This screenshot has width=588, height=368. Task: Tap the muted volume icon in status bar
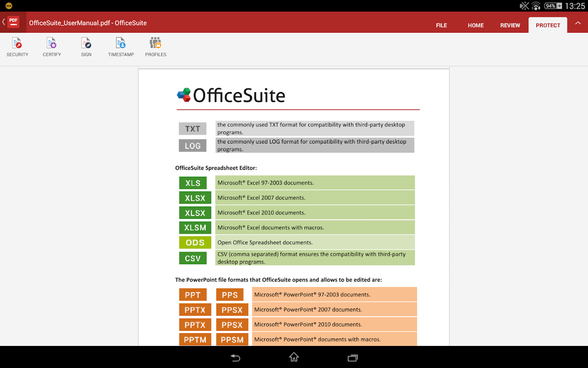pyautogui.click(x=524, y=6)
